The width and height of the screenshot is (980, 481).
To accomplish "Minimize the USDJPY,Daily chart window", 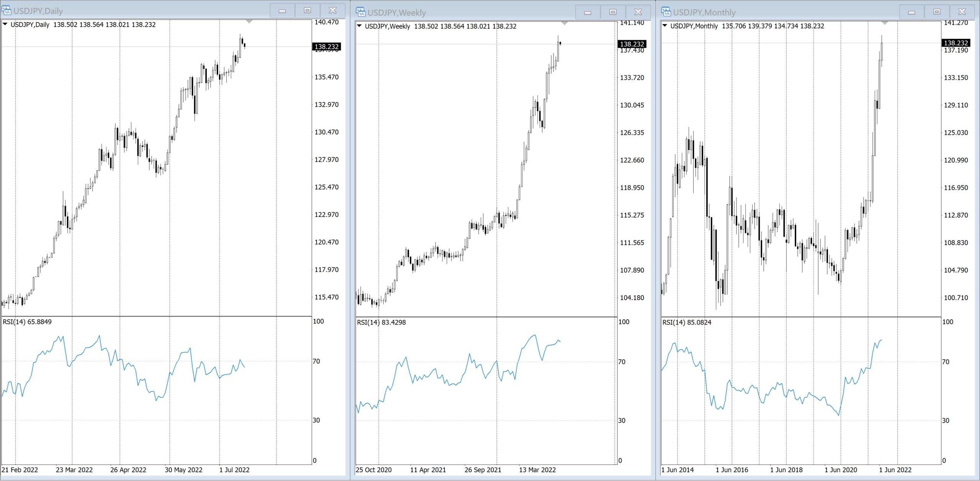I will [x=282, y=11].
